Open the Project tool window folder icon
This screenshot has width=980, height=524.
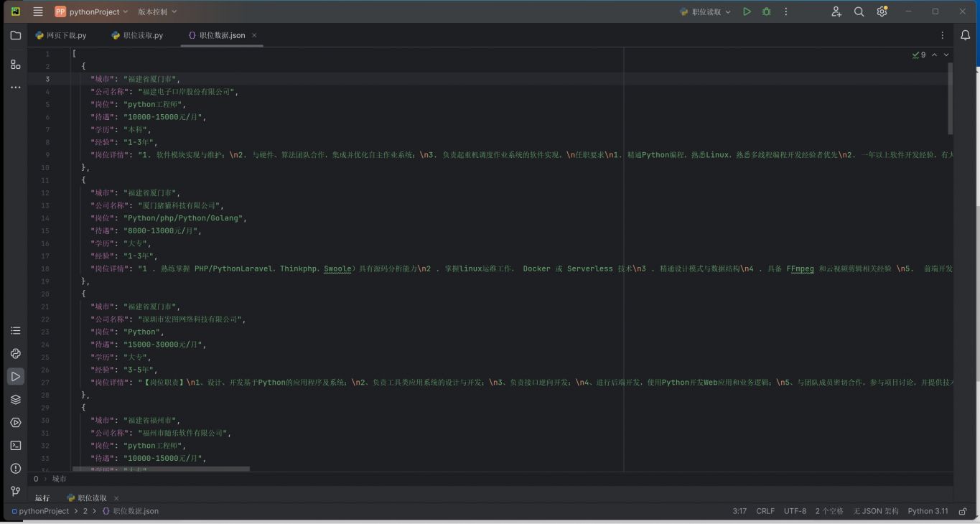coord(15,35)
